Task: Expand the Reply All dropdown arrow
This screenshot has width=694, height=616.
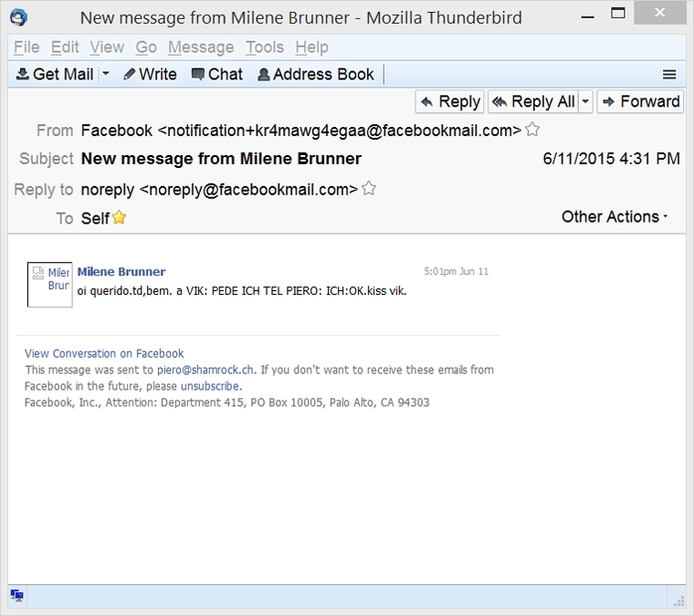Action: point(585,101)
